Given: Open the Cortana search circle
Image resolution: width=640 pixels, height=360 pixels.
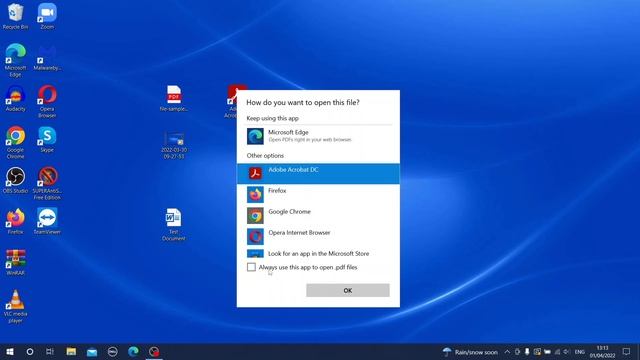Looking at the screenshot, I should (30, 351).
